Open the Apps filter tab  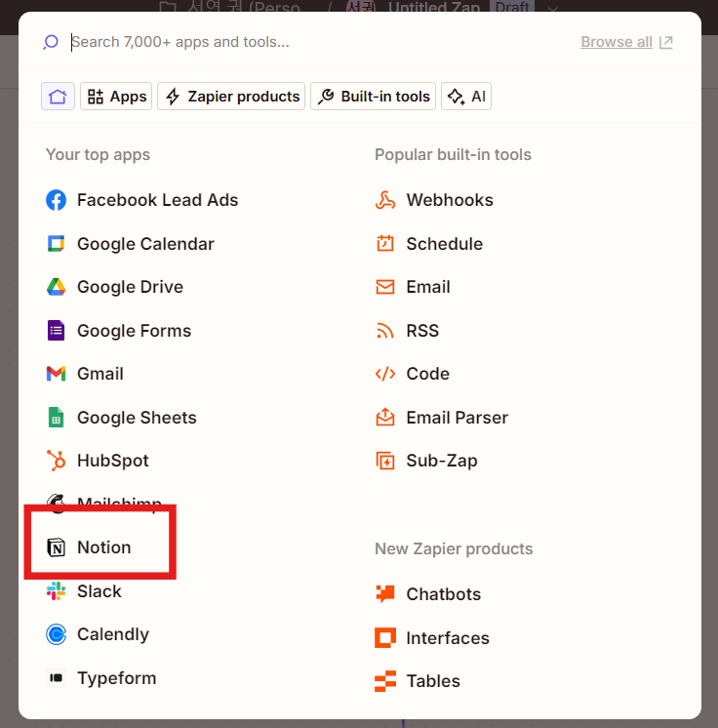116,96
